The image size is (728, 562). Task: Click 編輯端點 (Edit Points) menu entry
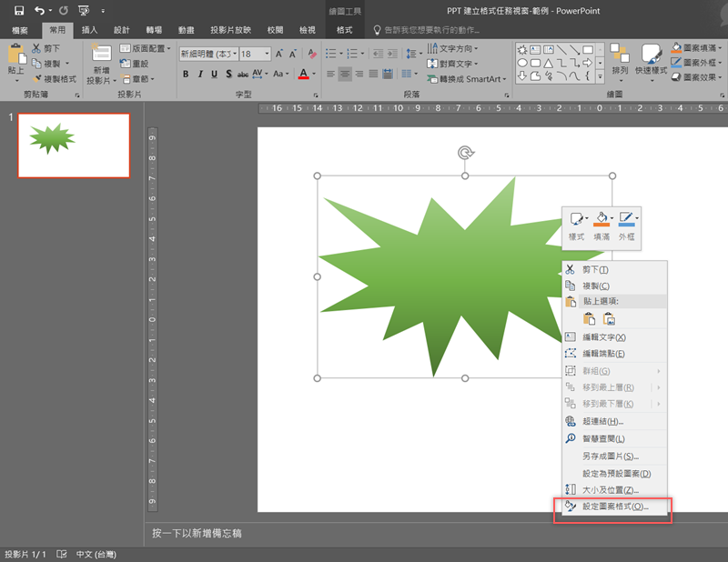click(x=603, y=353)
